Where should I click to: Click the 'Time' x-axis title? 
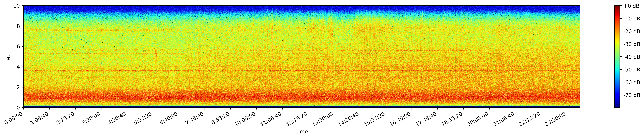(x=301, y=132)
